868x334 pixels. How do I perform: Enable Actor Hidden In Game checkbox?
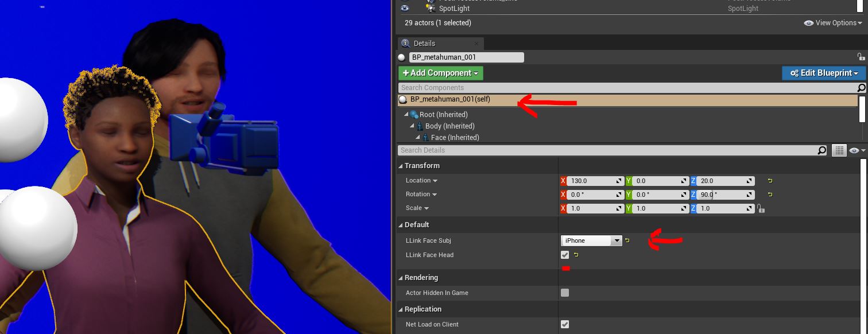click(x=565, y=293)
